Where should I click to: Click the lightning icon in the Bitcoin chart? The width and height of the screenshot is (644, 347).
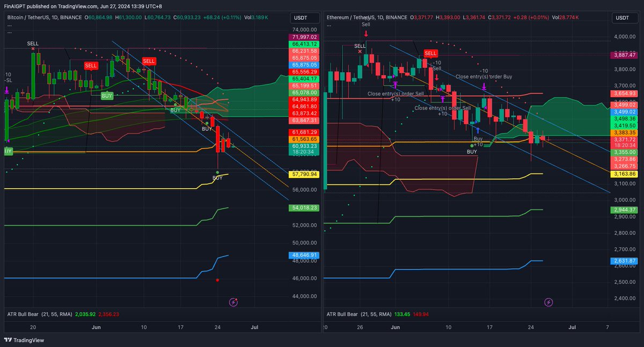(x=233, y=302)
